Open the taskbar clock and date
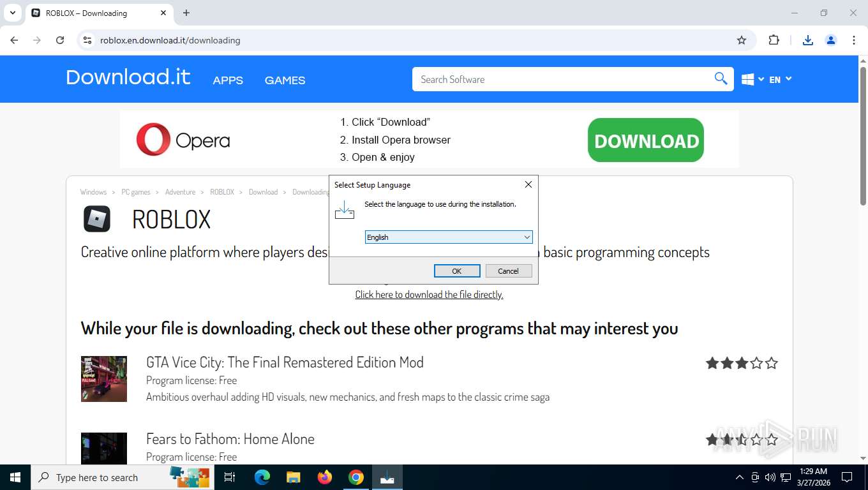 tap(813, 477)
